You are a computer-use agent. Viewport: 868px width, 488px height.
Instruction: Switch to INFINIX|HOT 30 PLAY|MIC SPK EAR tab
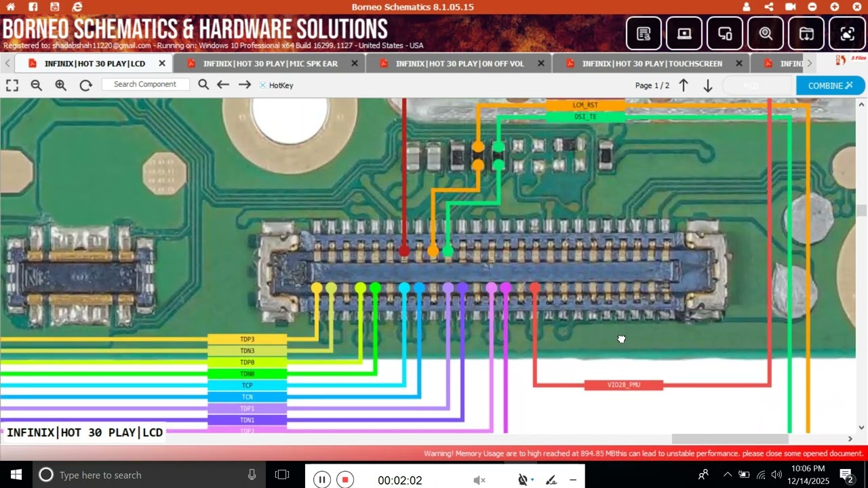[x=270, y=64]
